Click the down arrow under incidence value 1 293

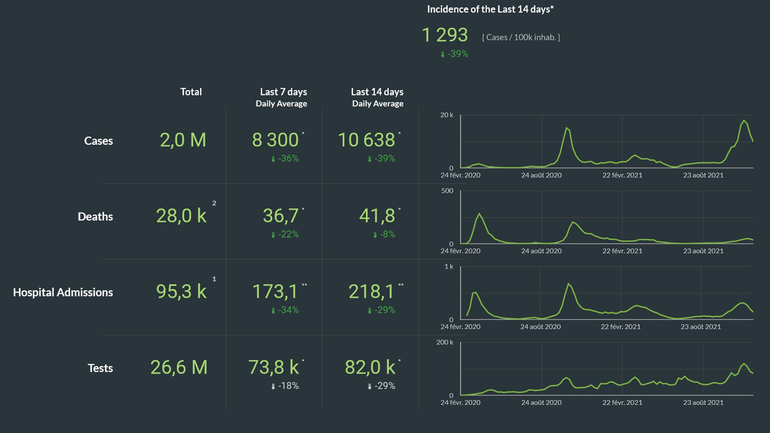(443, 54)
